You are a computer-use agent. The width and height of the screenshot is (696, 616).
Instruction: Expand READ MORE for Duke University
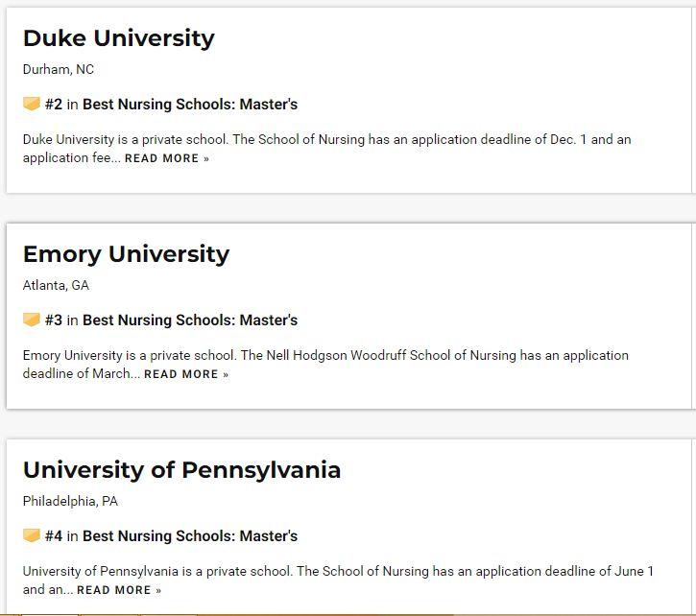(x=166, y=158)
